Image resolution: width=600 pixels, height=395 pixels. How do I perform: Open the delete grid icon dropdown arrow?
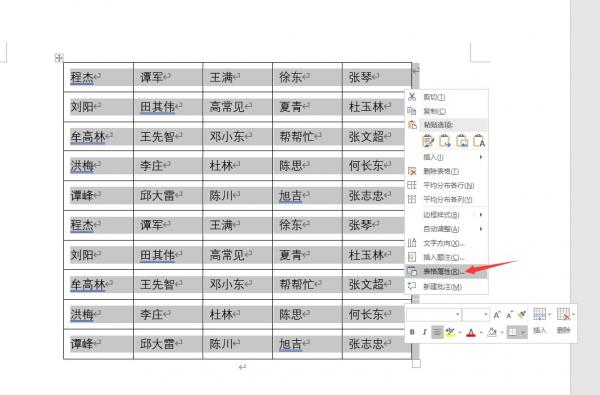[574, 314]
